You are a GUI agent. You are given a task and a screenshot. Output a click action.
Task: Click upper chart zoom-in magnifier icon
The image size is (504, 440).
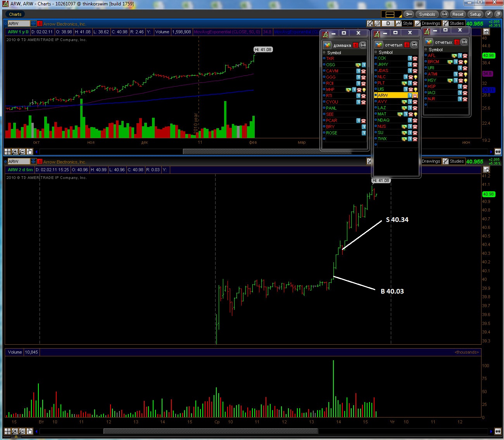15,151
